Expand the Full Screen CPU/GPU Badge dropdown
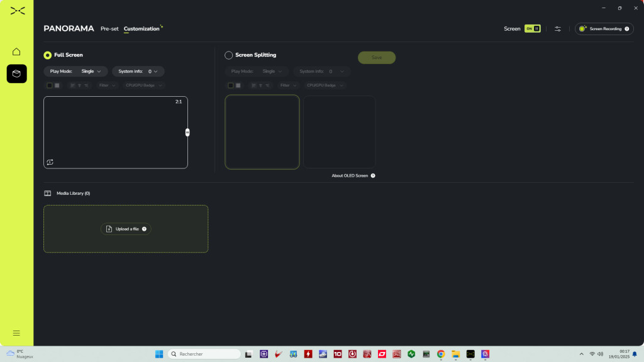 pos(144,85)
